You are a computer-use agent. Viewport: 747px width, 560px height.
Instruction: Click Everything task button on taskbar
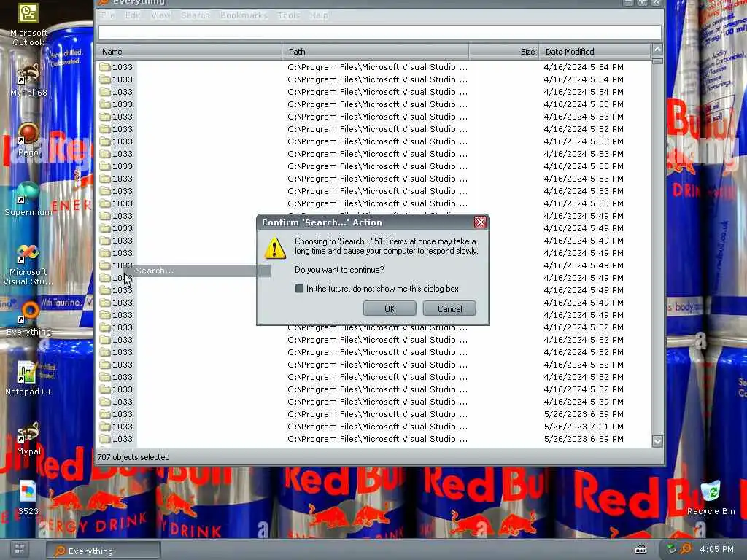click(104, 551)
